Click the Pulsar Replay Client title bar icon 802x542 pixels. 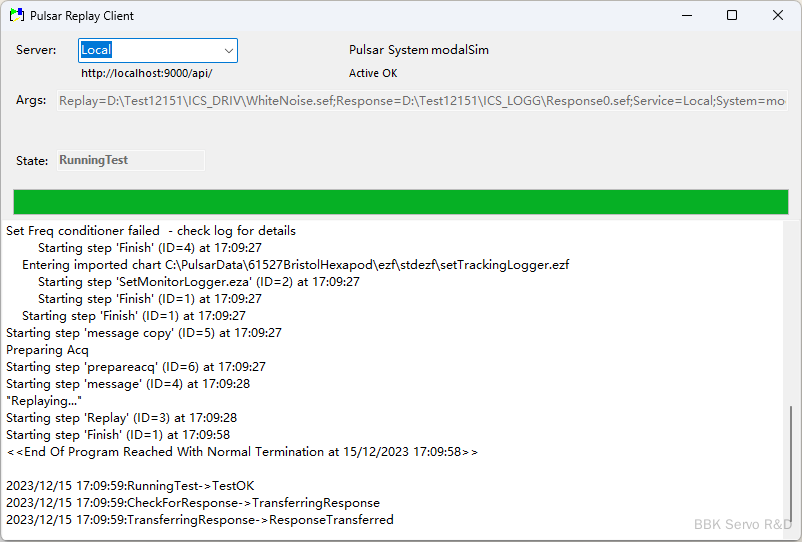point(16,16)
